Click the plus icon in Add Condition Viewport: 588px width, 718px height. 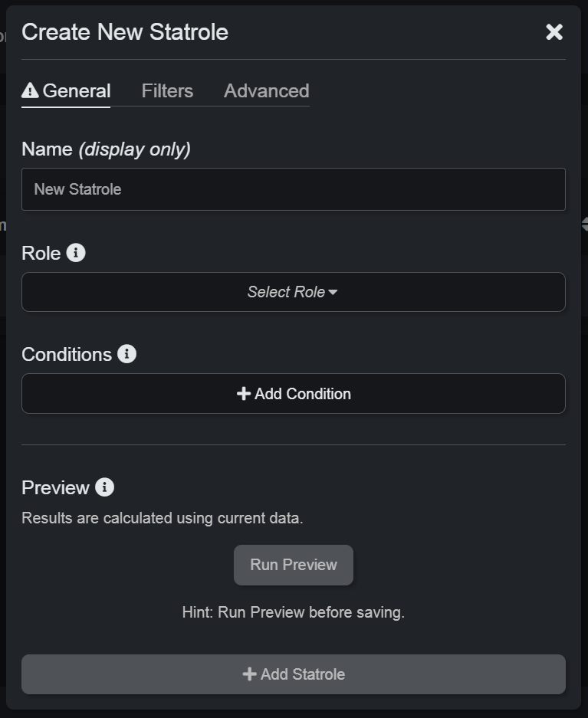(244, 394)
